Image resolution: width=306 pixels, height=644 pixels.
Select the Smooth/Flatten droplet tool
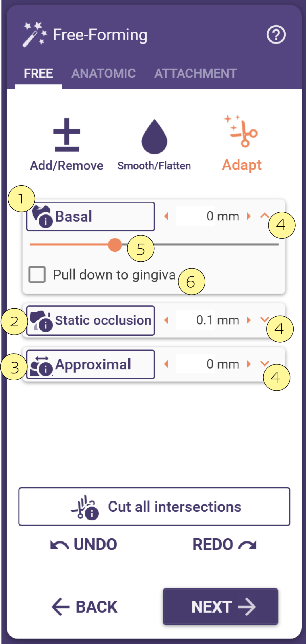(154, 137)
